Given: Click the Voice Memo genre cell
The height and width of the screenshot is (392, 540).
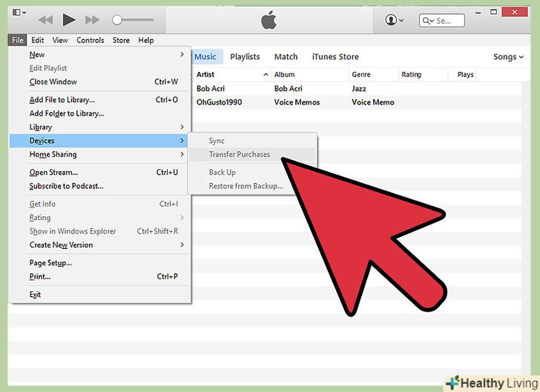Looking at the screenshot, I should (373, 102).
